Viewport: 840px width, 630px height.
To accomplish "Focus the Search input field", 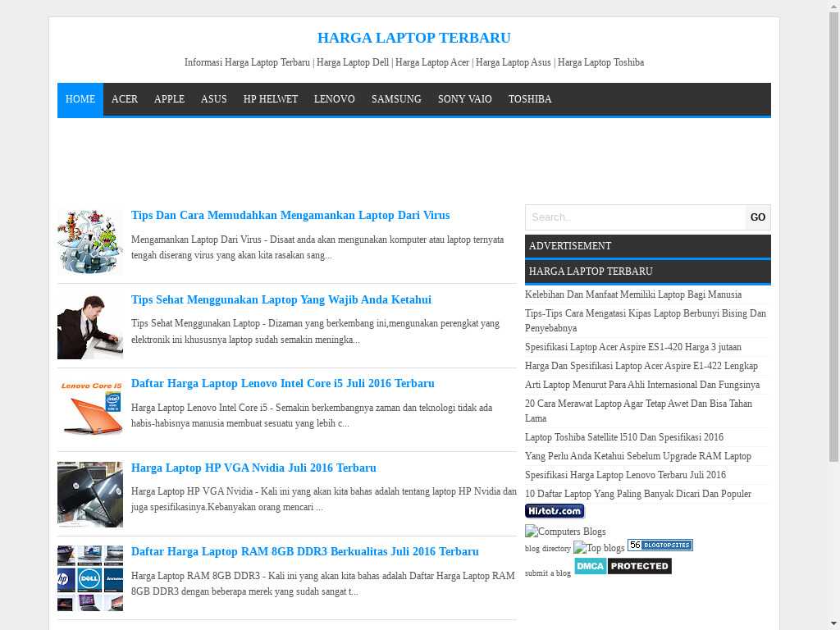I will [x=635, y=217].
